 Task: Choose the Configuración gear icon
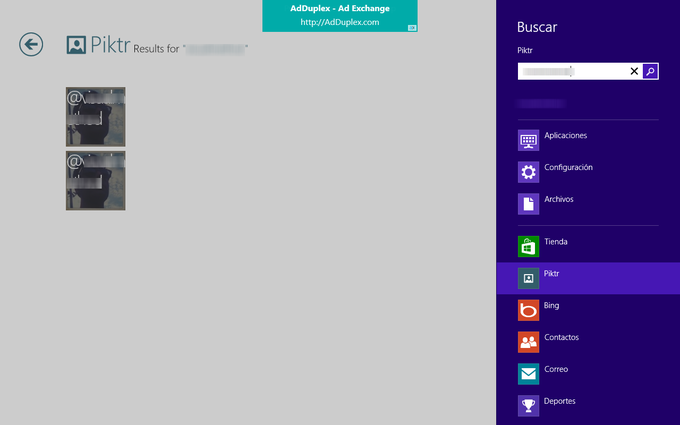(x=528, y=172)
